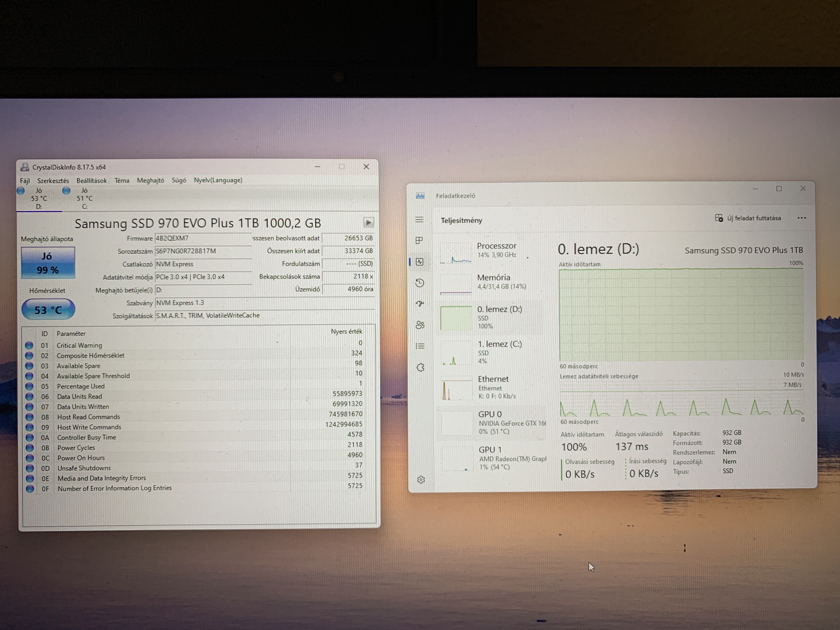Open the Téma menu
The height and width of the screenshot is (630, 840).
[122, 180]
